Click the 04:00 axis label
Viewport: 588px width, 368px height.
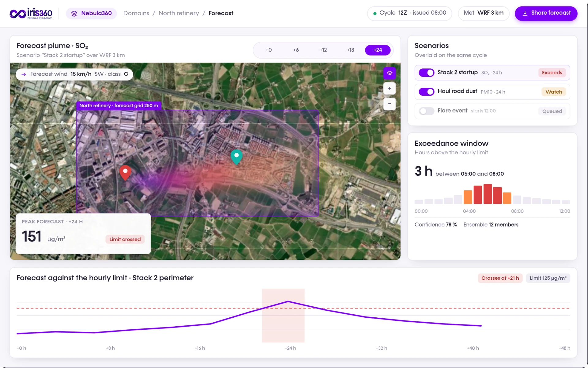[x=469, y=211]
